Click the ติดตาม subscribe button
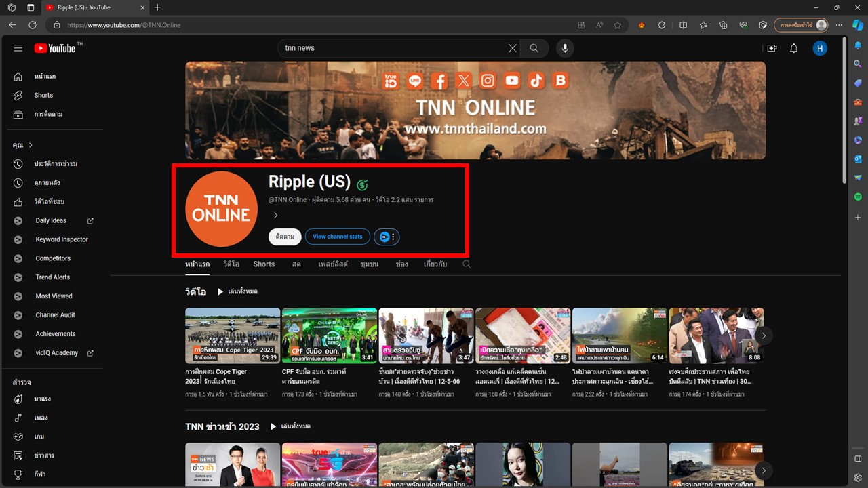Screen dimensions: 868x488 tap(285, 237)
